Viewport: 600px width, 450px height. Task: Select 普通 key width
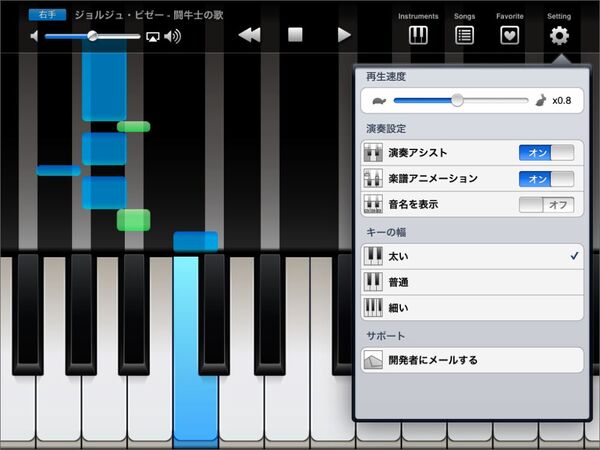[472, 282]
